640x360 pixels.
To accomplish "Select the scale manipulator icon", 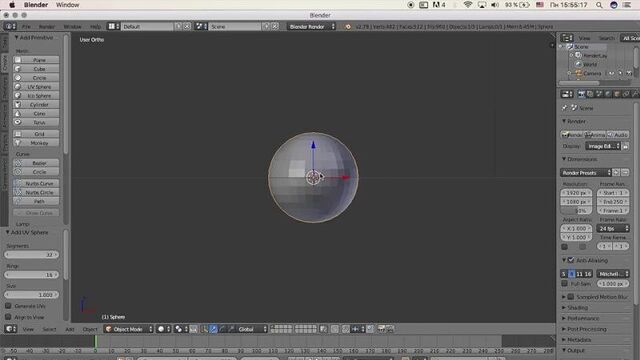I will tap(231, 329).
